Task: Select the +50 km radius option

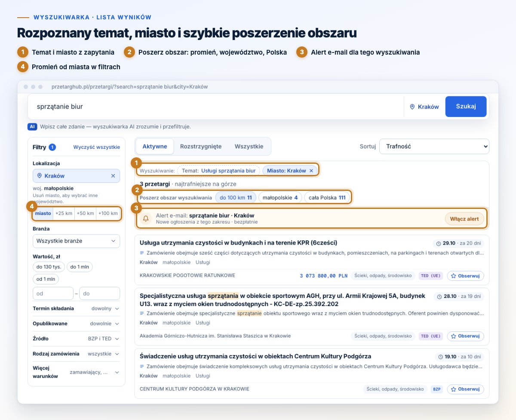Action: 85,213
